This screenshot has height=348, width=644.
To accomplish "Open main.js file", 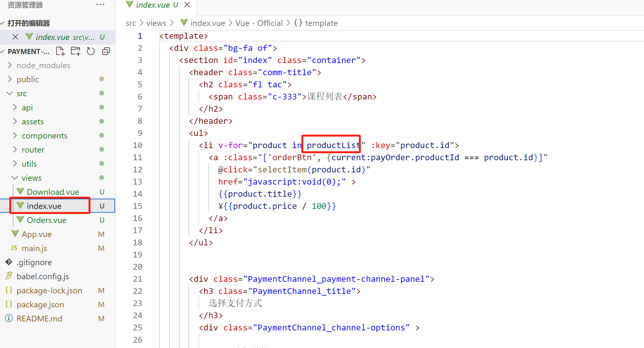I will tap(34, 248).
